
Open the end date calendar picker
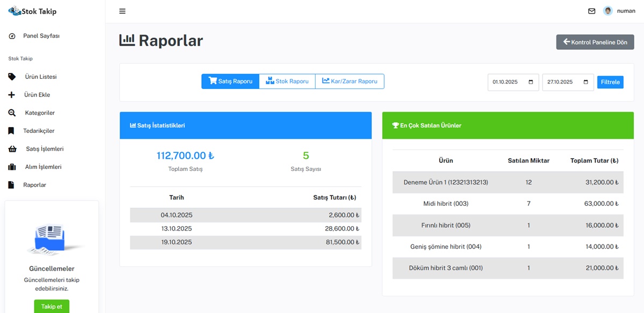[586, 82]
